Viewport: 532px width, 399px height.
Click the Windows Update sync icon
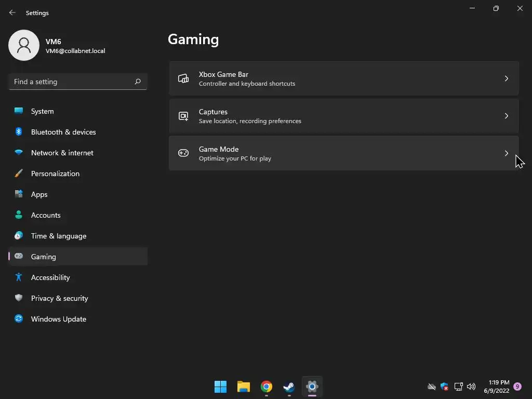tap(19, 318)
